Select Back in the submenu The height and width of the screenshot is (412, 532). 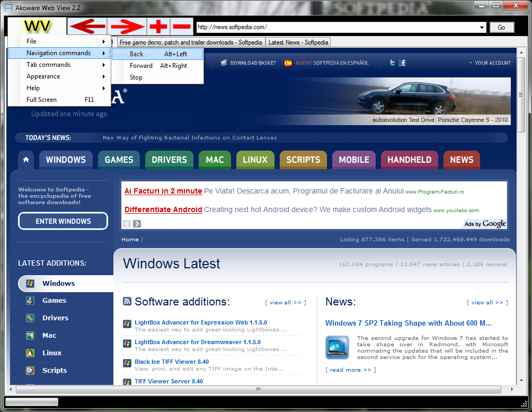click(x=157, y=54)
